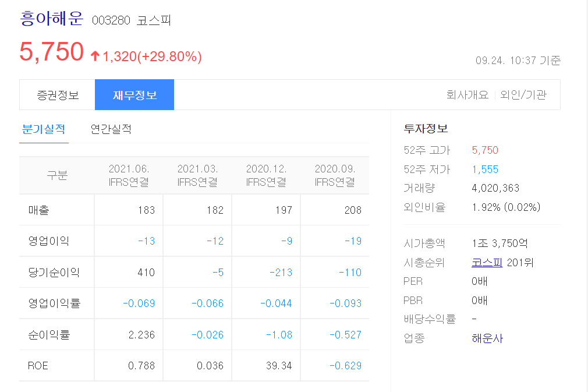Open the 증권정보 tab
The image size is (588, 392).
[x=58, y=95]
